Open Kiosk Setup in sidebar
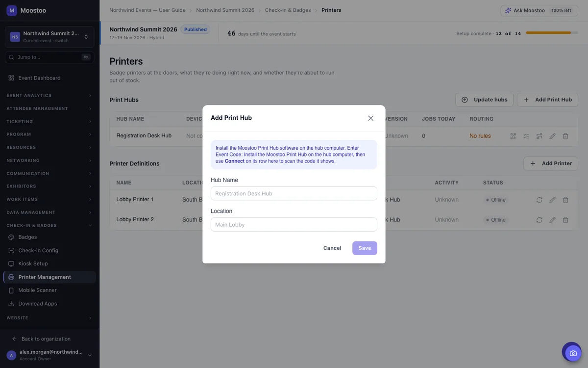The height and width of the screenshot is (368, 588). [x=49, y=263]
